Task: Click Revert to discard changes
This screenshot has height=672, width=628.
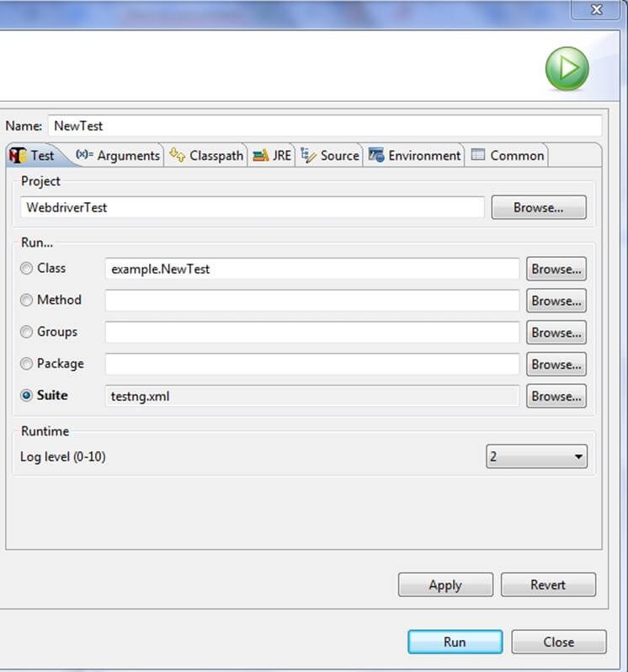Action: [547, 584]
